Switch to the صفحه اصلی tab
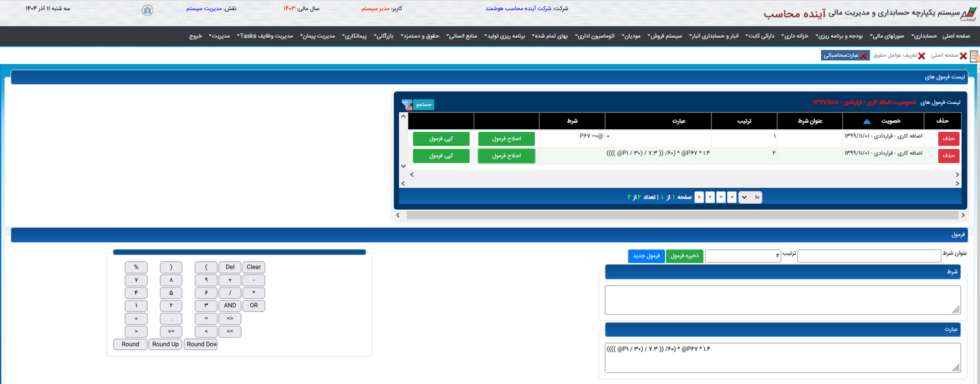Viewport: 980px width, 384px height. pos(945,56)
